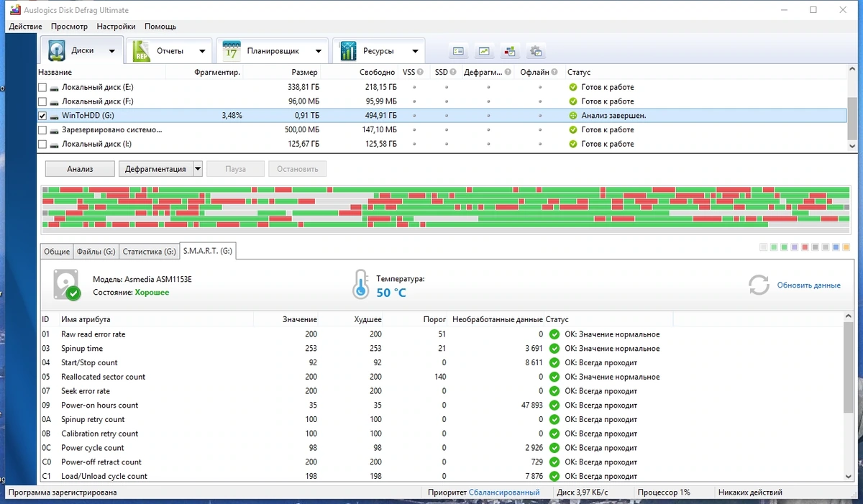The height and width of the screenshot is (504, 863).
Task: Click the orange legend color swatch
Action: tap(846, 247)
